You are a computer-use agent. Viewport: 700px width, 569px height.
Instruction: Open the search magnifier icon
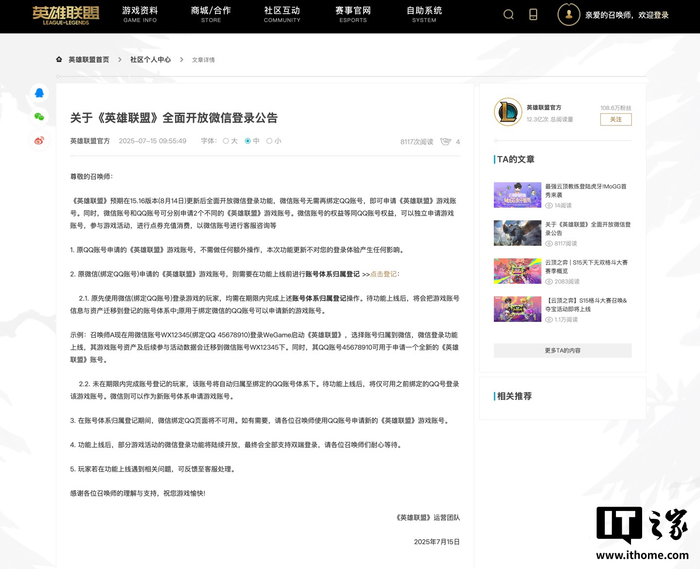508,15
